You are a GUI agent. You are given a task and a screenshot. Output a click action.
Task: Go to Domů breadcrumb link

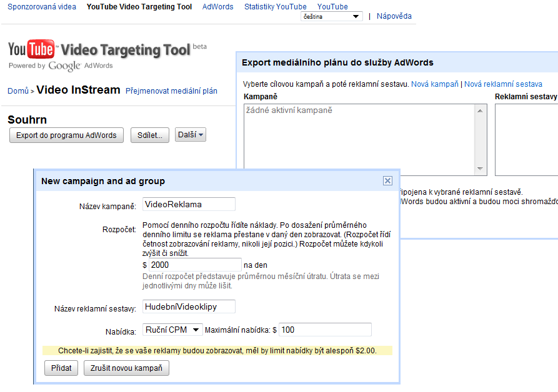[x=17, y=91]
